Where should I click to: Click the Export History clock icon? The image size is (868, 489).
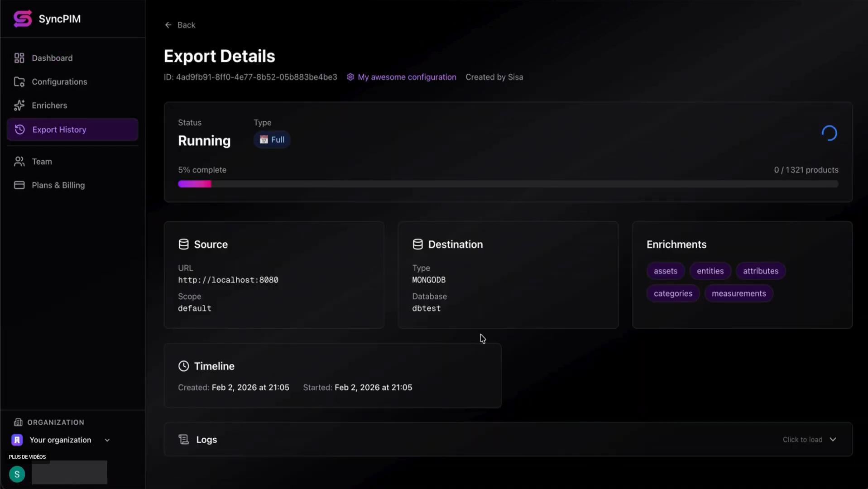pos(20,129)
